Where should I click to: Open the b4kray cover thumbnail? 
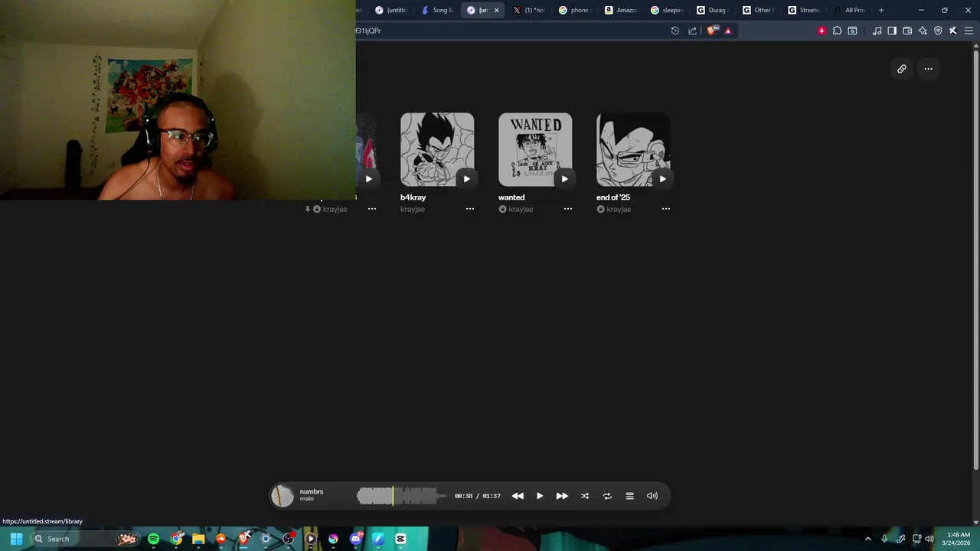tap(437, 149)
